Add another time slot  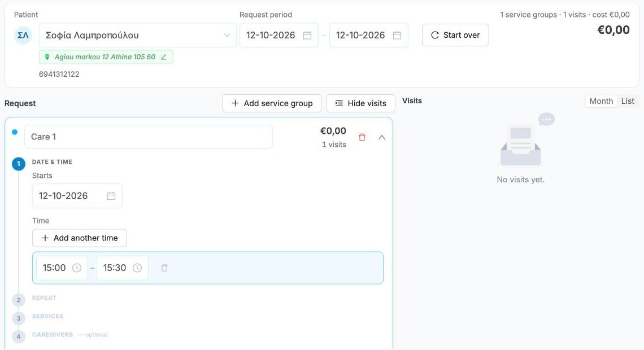click(x=79, y=238)
